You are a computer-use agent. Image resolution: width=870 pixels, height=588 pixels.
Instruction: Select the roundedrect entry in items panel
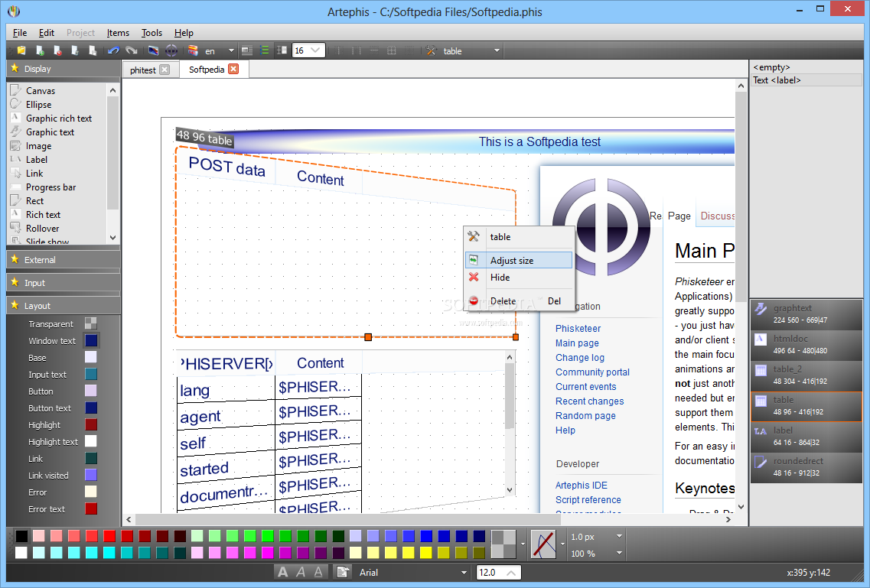[806, 466]
